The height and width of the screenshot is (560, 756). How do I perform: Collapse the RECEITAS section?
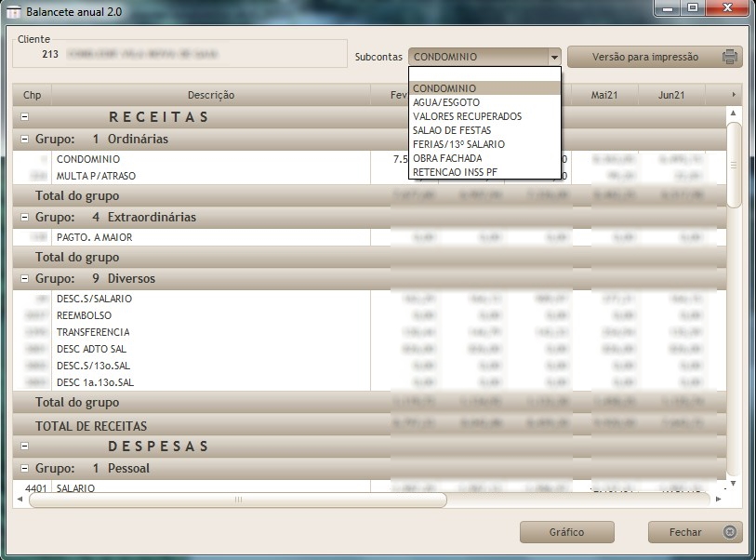click(x=24, y=117)
